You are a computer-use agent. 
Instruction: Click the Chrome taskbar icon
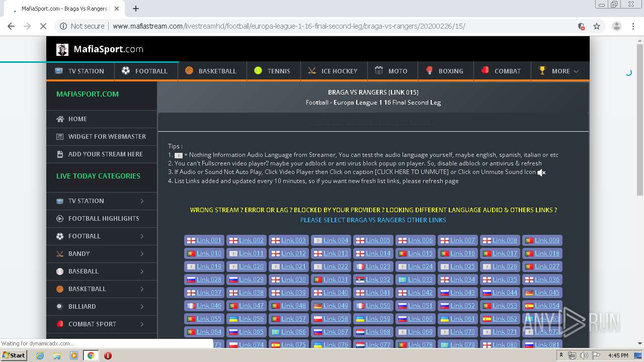point(91,355)
